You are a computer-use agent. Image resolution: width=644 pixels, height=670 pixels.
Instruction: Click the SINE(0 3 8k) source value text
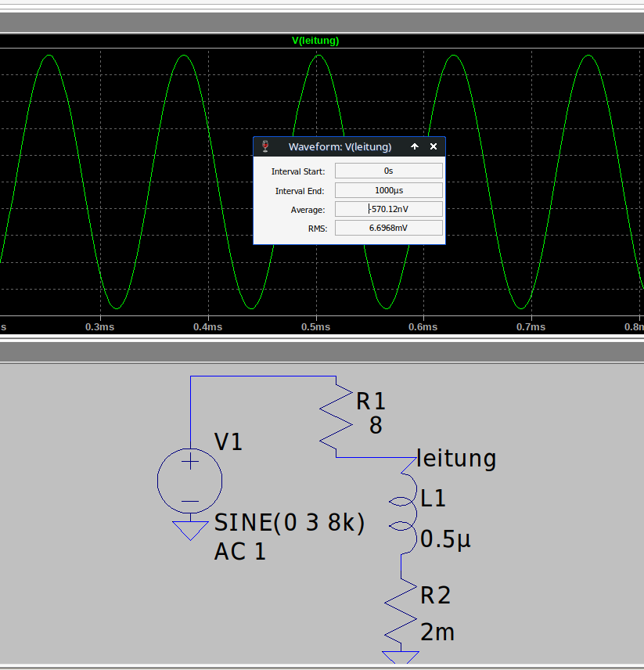[290, 524]
